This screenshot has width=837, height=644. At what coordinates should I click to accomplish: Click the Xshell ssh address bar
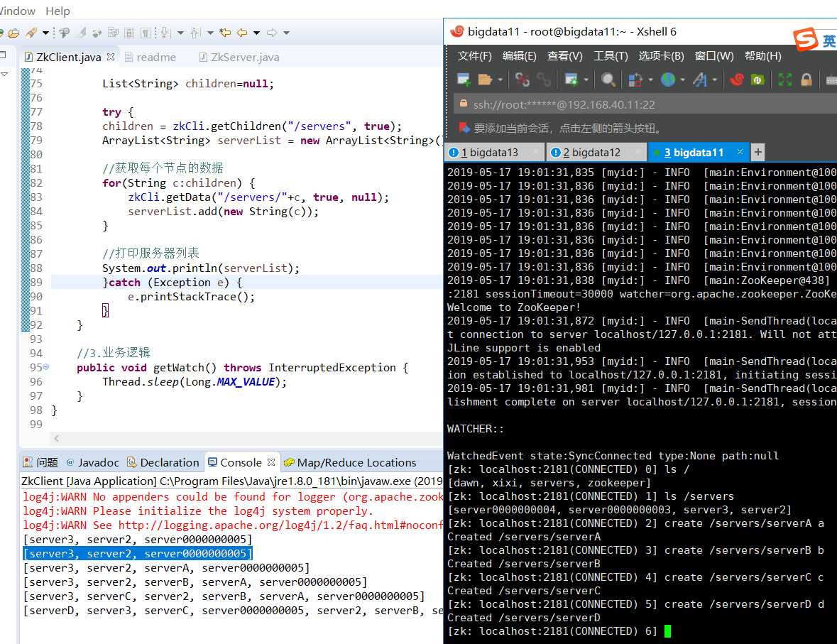tap(645, 104)
